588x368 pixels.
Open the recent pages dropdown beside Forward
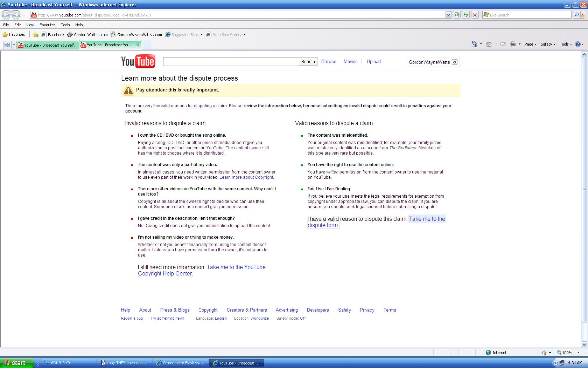click(x=23, y=15)
